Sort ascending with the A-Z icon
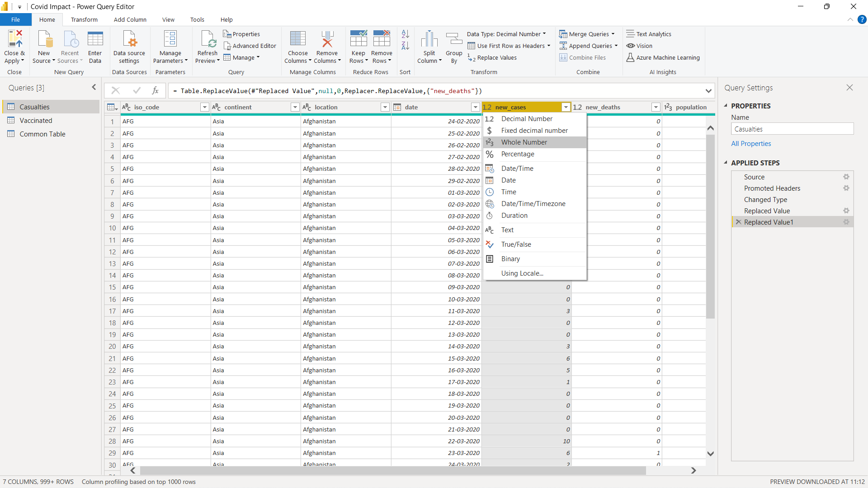This screenshot has width=868, height=488. [x=405, y=34]
